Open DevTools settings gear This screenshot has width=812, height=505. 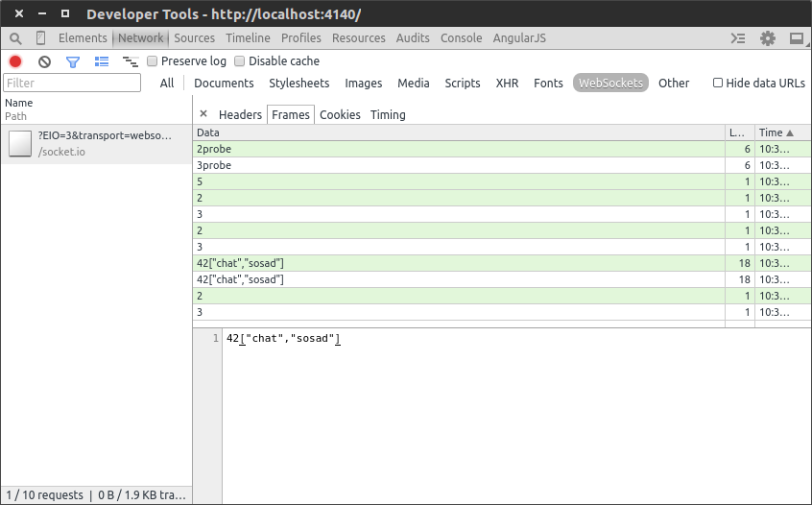(768, 38)
